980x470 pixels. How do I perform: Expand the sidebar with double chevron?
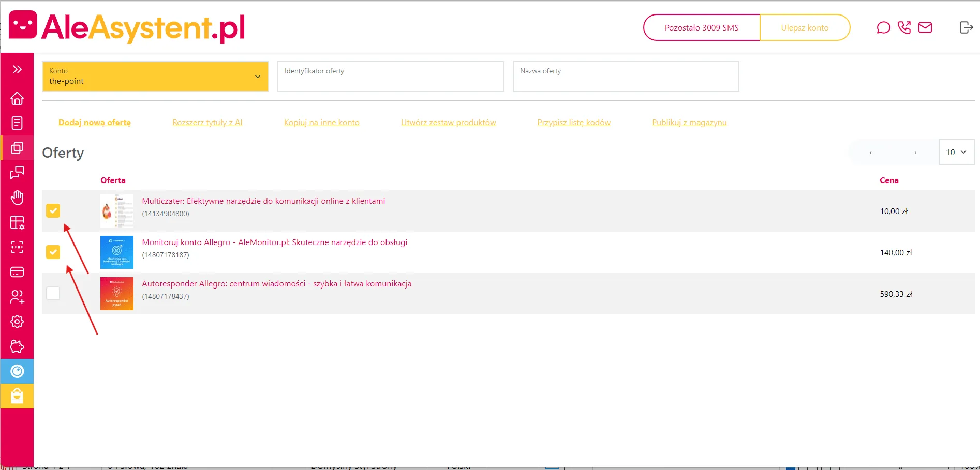tap(17, 69)
